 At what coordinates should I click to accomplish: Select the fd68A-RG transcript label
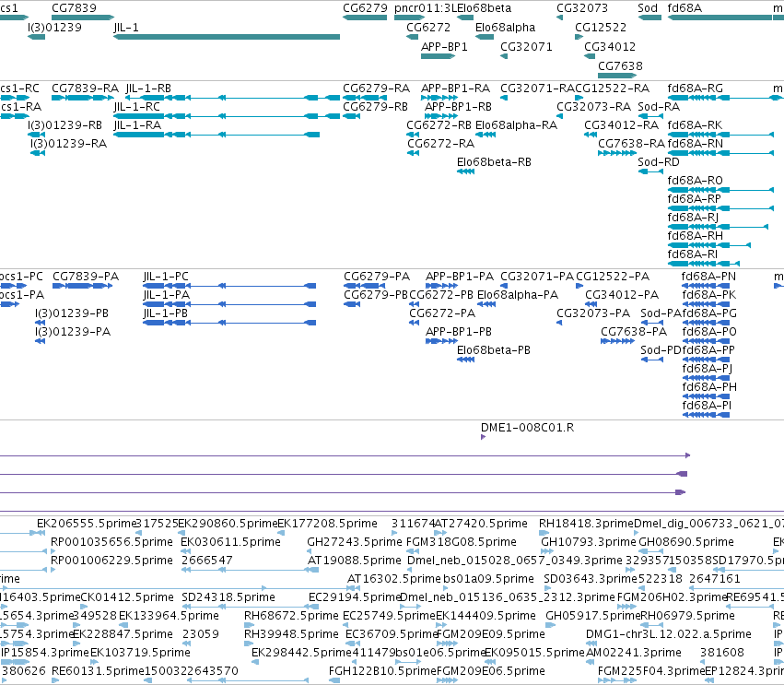point(695,89)
